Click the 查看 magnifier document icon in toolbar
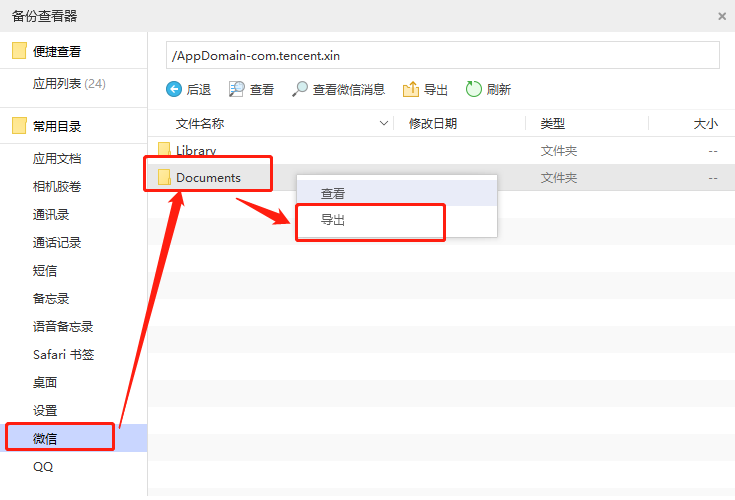The image size is (735, 500). 237,89
